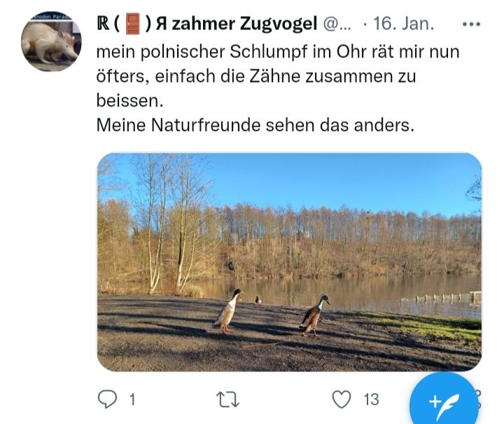The width and height of the screenshot is (504, 424).
Task: Click the like count number 13
Action: click(x=371, y=399)
